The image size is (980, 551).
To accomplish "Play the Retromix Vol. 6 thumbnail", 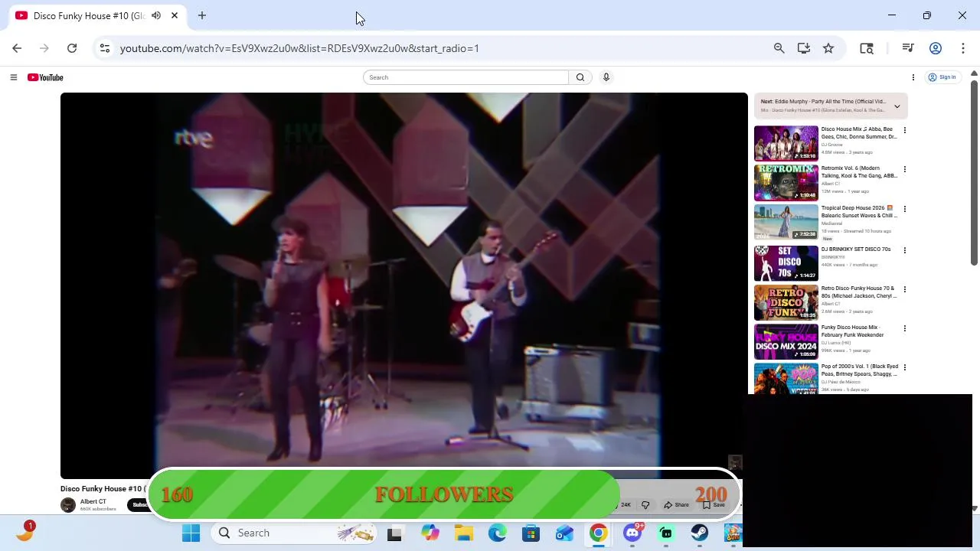I will click(x=786, y=182).
